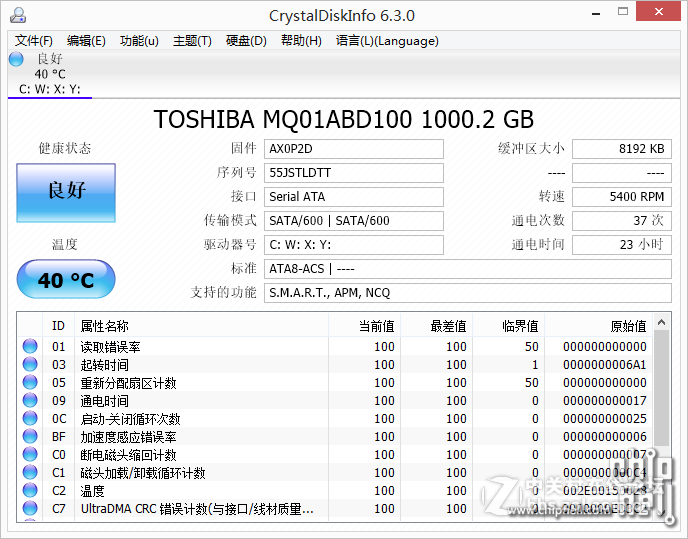The width and height of the screenshot is (688, 539).
Task: Click raw value 000000000025
Action: [605, 419]
